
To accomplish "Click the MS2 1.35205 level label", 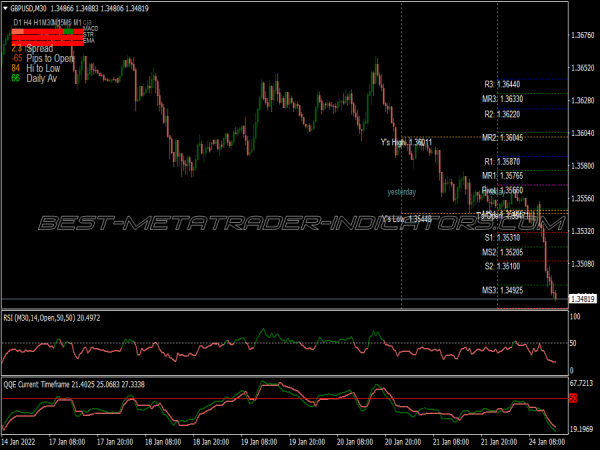I will coord(502,252).
